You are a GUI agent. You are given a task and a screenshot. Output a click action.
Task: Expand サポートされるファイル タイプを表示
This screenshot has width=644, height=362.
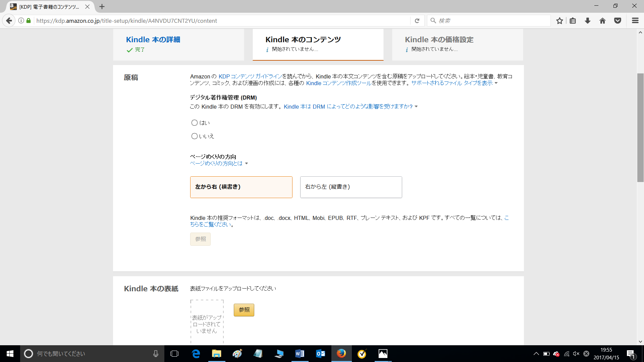pyautogui.click(x=453, y=83)
